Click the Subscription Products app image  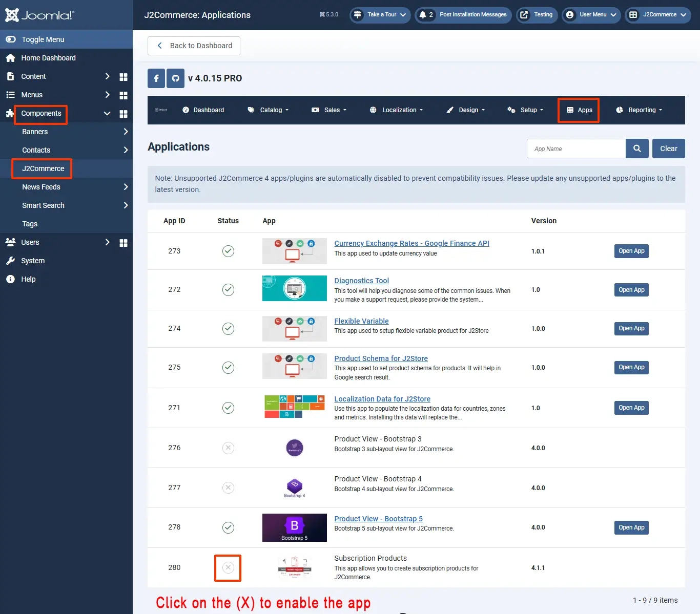coord(295,567)
